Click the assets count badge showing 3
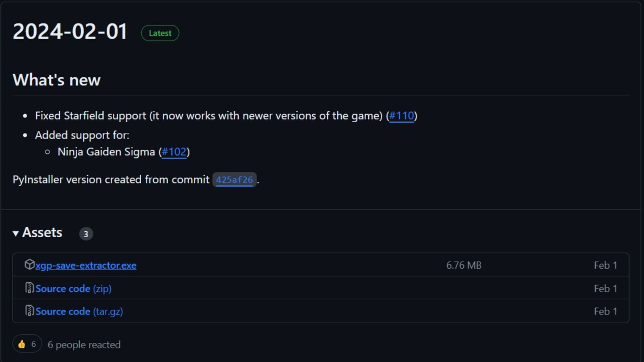The height and width of the screenshot is (362, 644). pos(86,234)
